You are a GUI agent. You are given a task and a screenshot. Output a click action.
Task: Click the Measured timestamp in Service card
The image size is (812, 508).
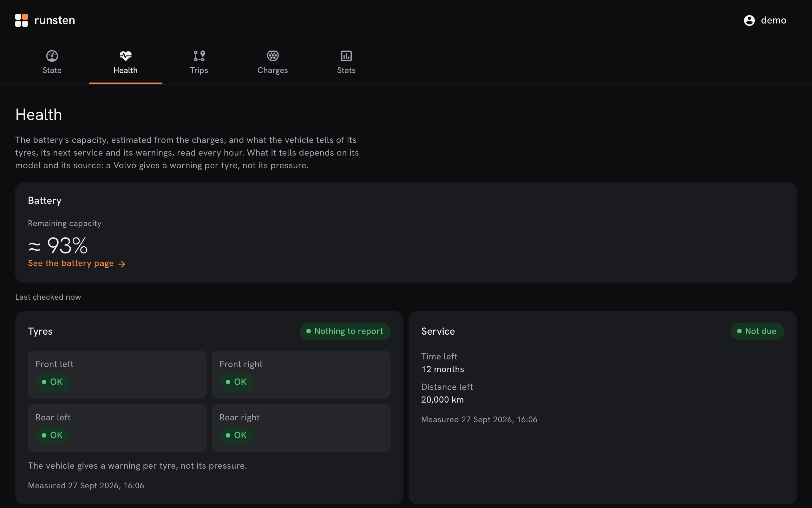[x=479, y=420]
